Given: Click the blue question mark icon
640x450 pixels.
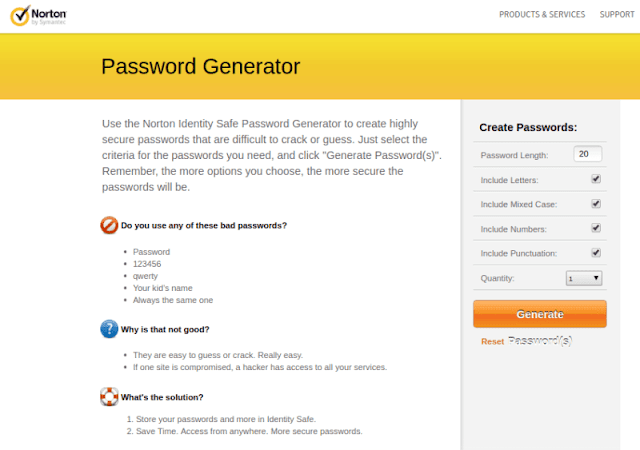Looking at the screenshot, I should tap(109, 329).
